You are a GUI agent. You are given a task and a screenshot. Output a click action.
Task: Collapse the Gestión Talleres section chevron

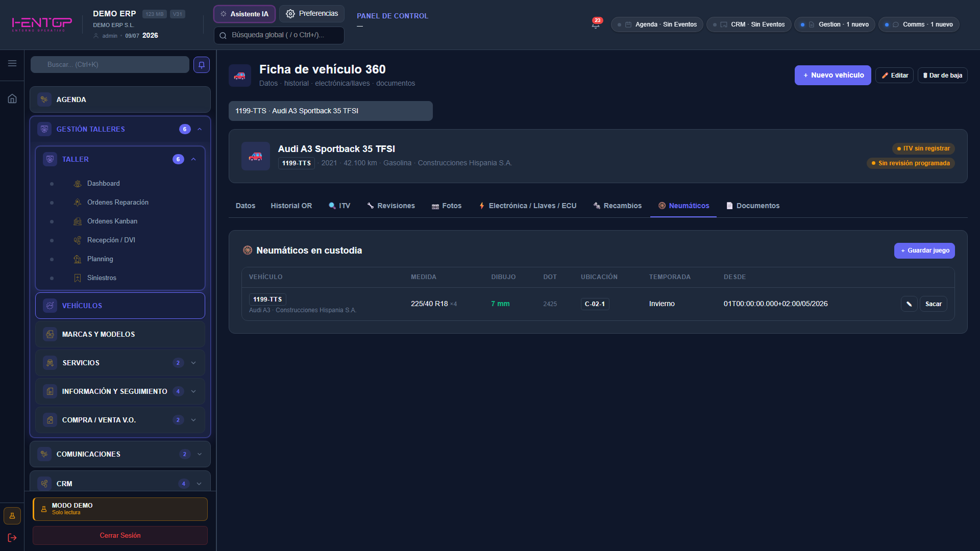tap(200, 129)
